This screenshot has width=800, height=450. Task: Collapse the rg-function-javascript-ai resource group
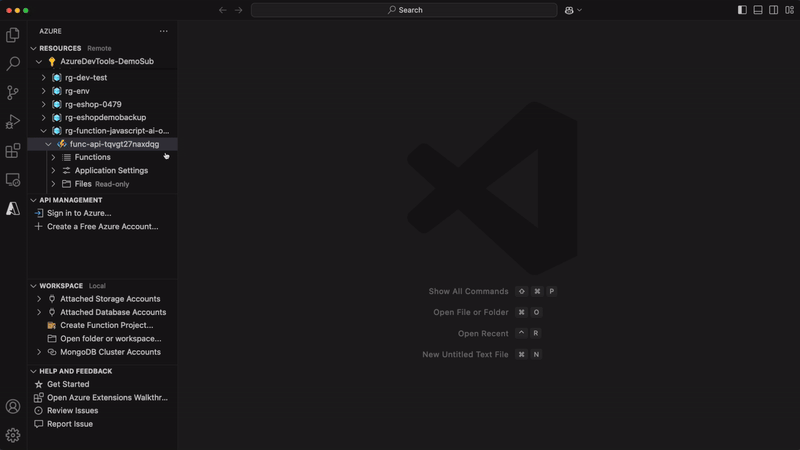pyautogui.click(x=43, y=131)
